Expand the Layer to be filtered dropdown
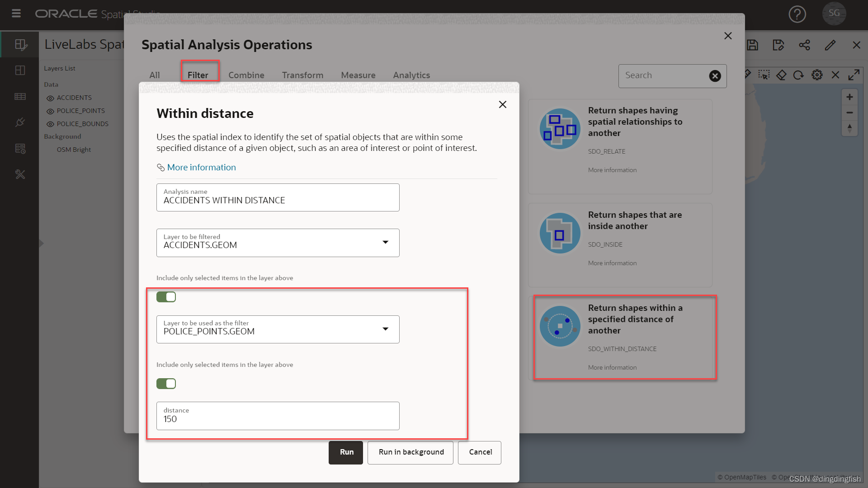 click(385, 243)
